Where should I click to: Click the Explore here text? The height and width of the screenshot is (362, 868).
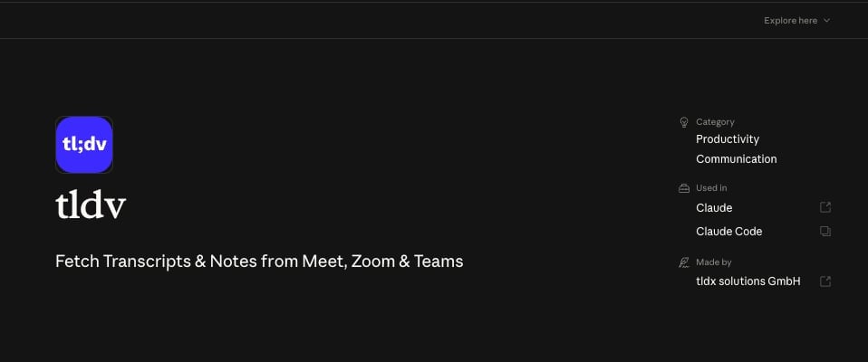pos(790,21)
